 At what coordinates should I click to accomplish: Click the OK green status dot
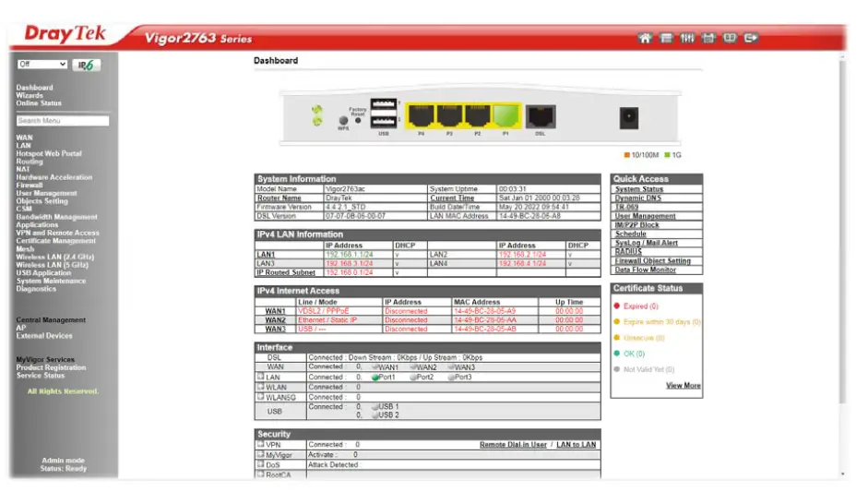[x=617, y=354]
